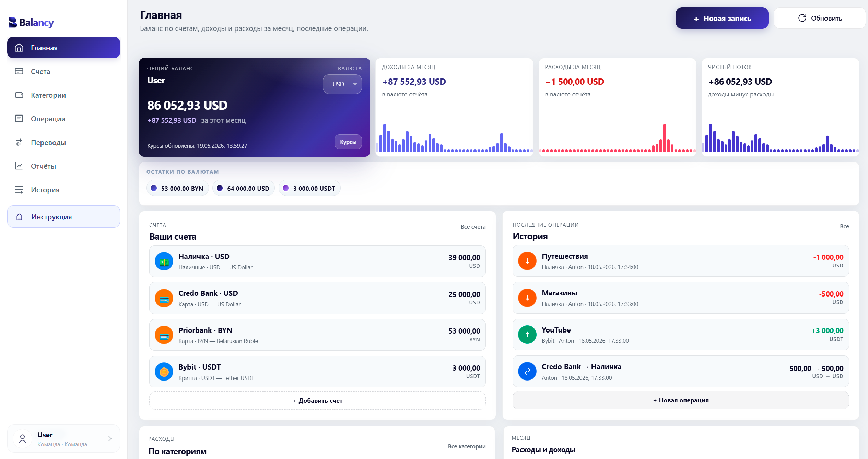
Task: Click the user avatar icon in sidebar
Action: [x=23, y=439]
